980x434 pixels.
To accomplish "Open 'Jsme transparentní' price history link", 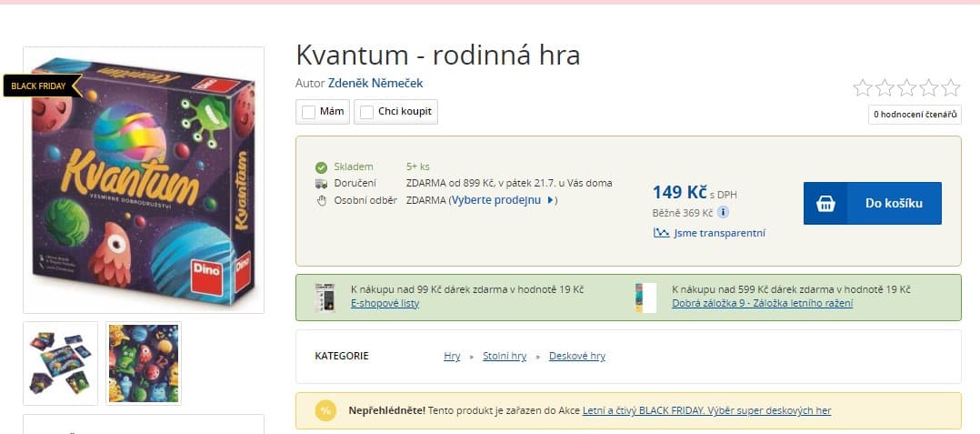I will pyautogui.click(x=719, y=233).
